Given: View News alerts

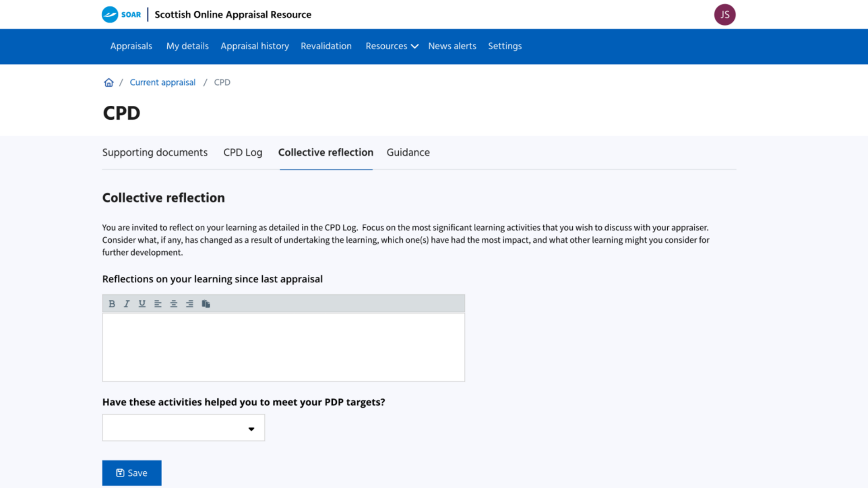Looking at the screenshot, I should (452, 46).
